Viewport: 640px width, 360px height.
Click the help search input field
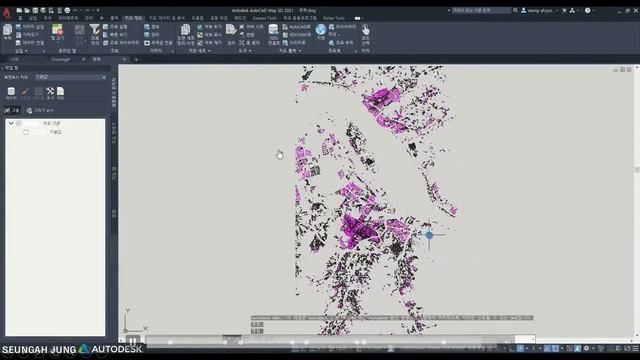click(481, 10)
